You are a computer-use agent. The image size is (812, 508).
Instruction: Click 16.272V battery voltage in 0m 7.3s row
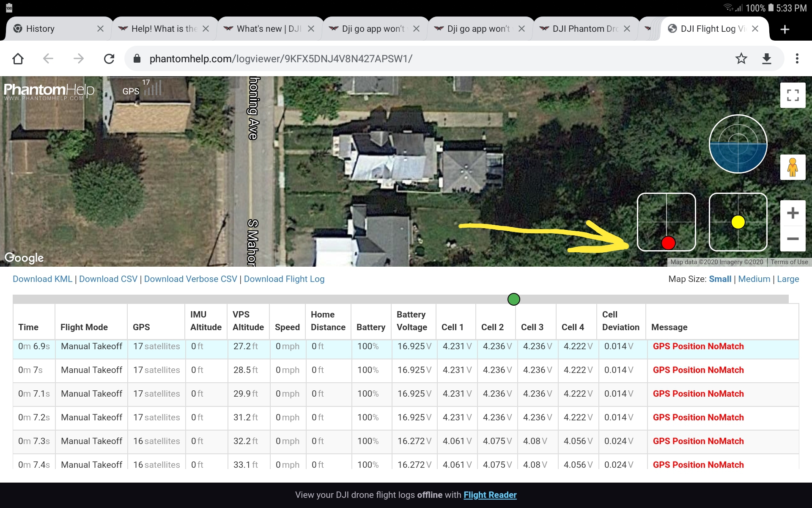tap(414, 441)
